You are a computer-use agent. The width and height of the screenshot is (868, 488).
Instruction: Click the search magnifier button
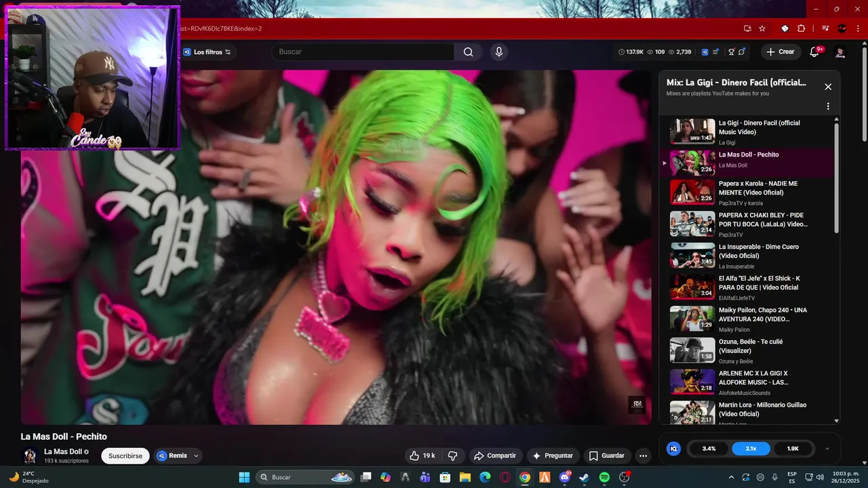pyautogui.click(x=469, y=52)
